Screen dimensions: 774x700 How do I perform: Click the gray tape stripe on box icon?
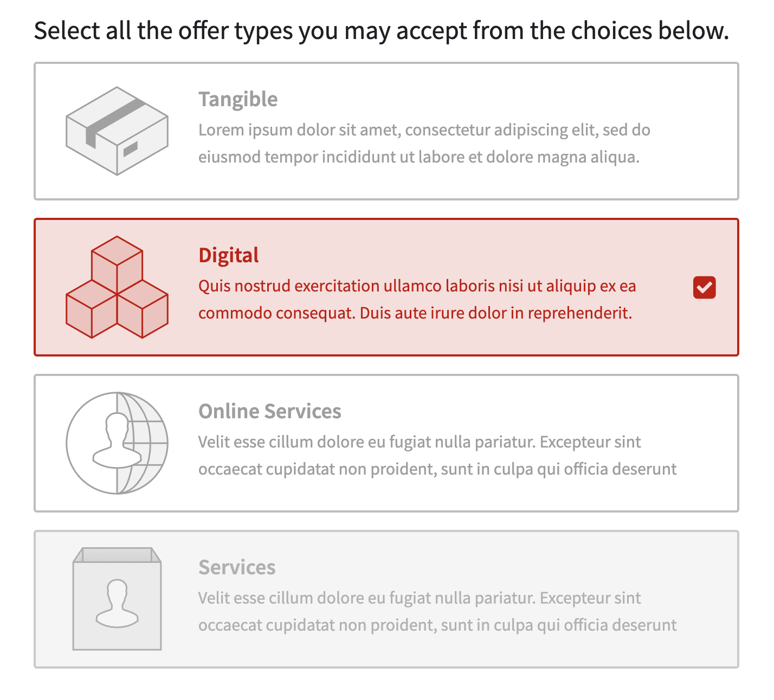(x=113, y=120)
